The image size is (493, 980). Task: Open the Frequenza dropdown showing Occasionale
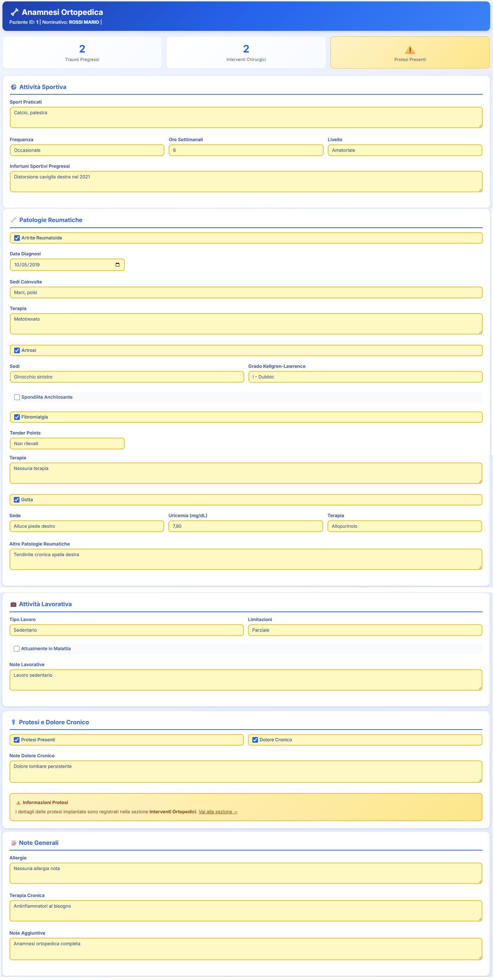pos(87,150)
